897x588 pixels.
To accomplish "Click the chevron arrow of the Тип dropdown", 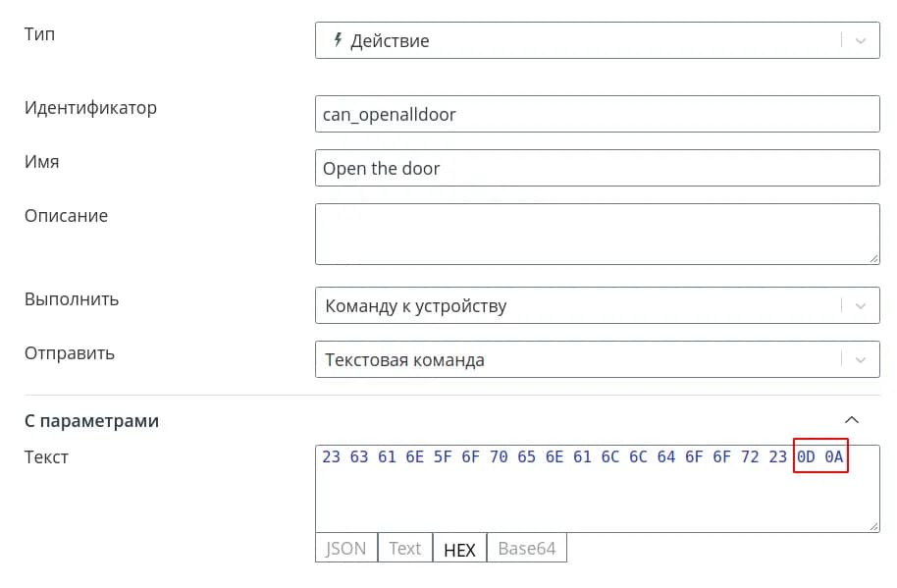I will [861, 41].
